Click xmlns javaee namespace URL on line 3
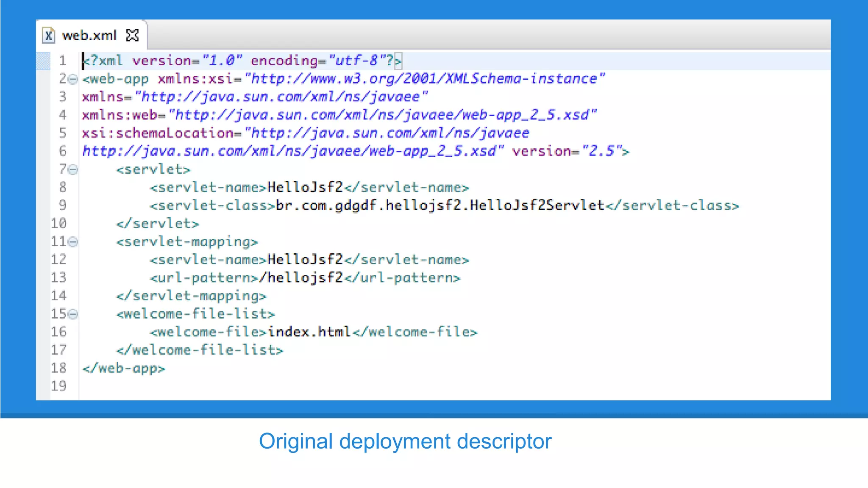This screenshot has height=488, width=868. pos(281,97)
